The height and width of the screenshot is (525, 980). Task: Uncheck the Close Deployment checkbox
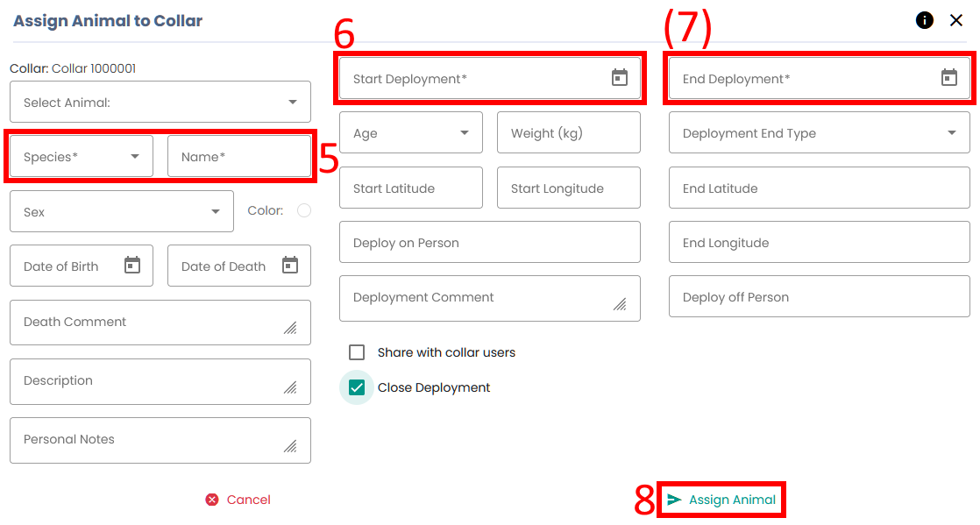coord(357,387)
